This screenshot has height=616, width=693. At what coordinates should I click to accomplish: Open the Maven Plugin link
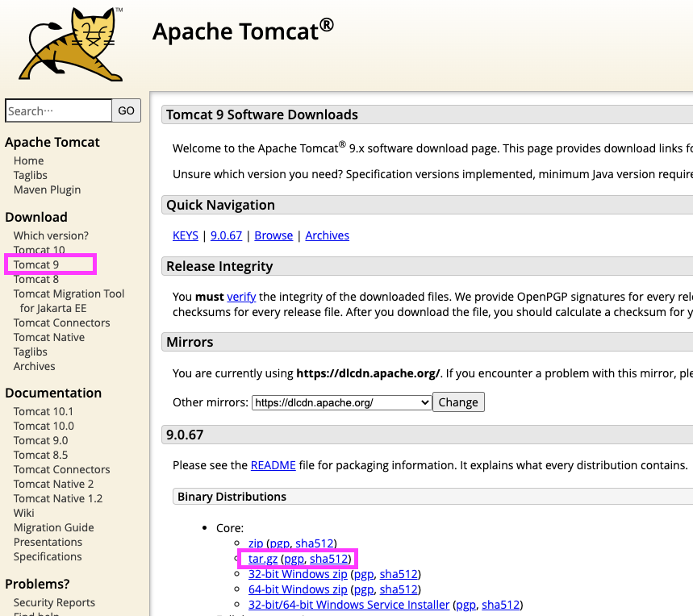point(47,189)
